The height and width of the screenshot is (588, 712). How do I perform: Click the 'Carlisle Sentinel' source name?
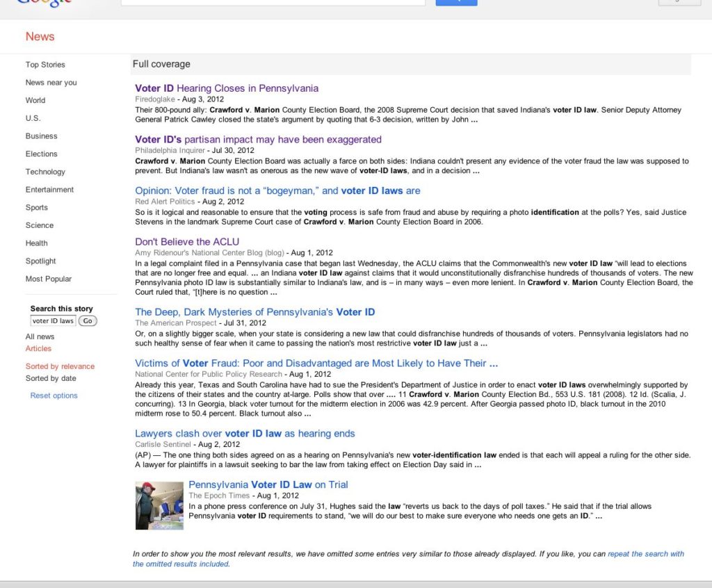pos(163,445)
